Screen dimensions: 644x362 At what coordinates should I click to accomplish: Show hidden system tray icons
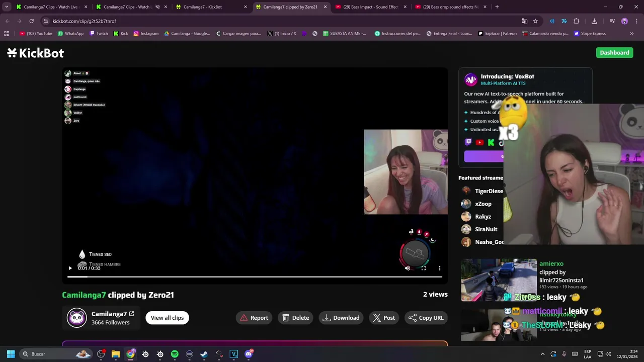click(x=542, y=354)
